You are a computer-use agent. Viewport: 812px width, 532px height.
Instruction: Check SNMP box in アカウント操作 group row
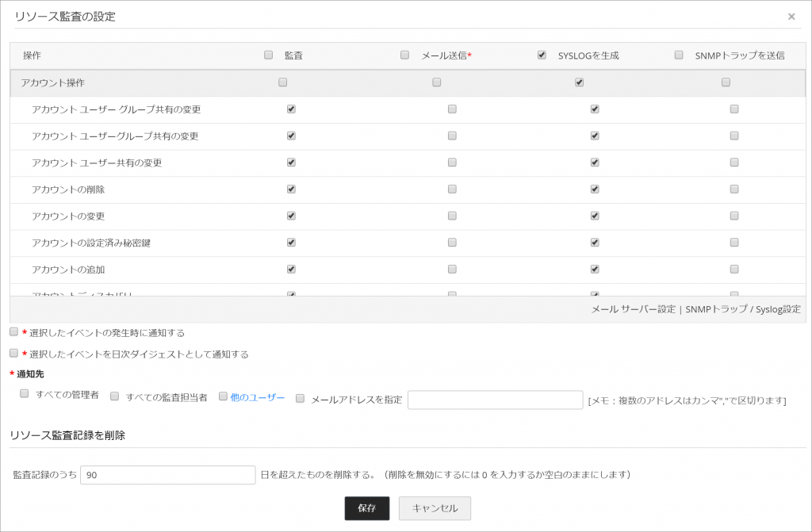pyautogui.click(x=726, y=82)
